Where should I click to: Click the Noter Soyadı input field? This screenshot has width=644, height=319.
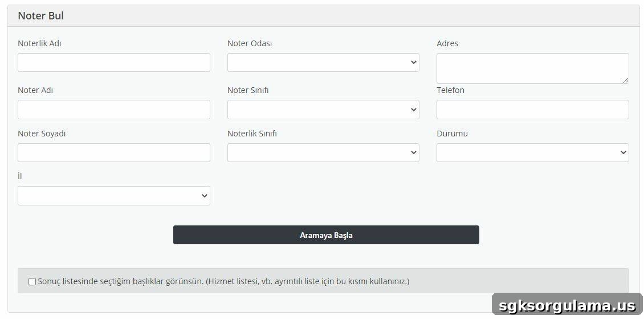tap(114, 152)
